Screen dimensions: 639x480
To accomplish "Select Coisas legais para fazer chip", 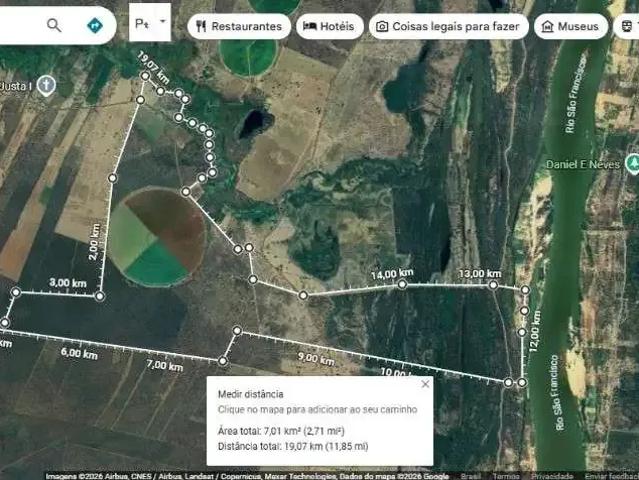I will point(449,26).
